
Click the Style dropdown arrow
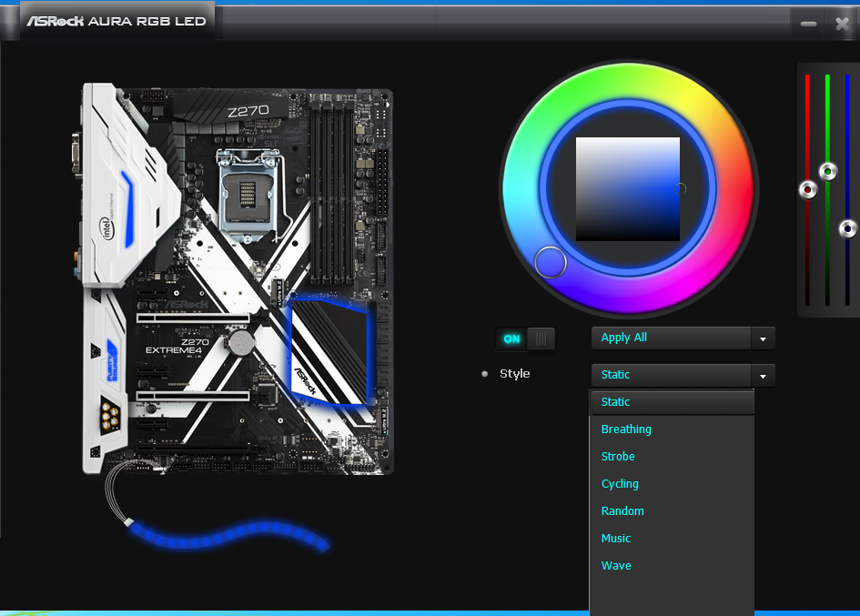point(763,376)
